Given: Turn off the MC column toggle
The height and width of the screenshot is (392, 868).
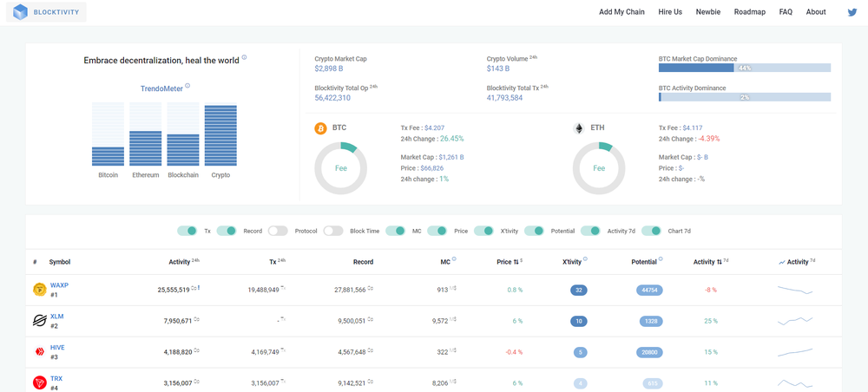Looking at the screenshot, I should [395, 231].
